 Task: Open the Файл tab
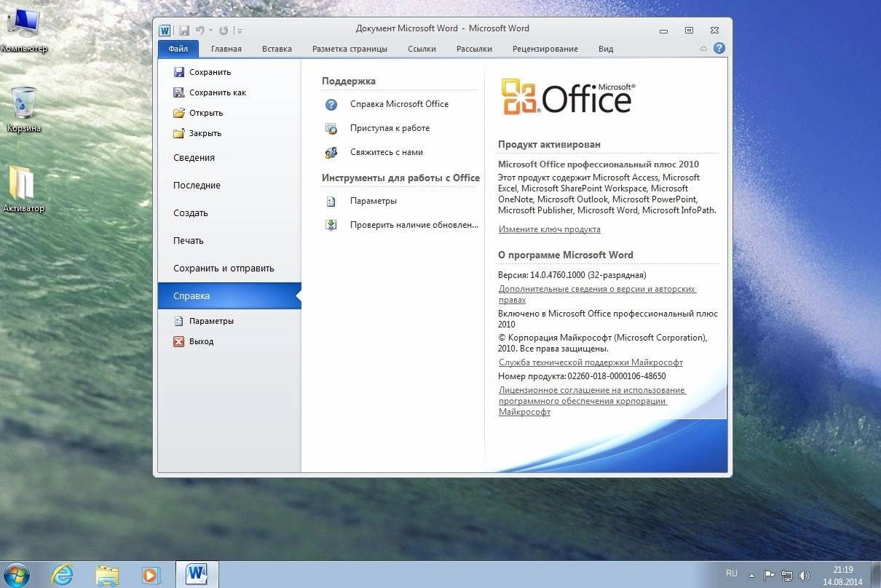(x=178, y=49)
